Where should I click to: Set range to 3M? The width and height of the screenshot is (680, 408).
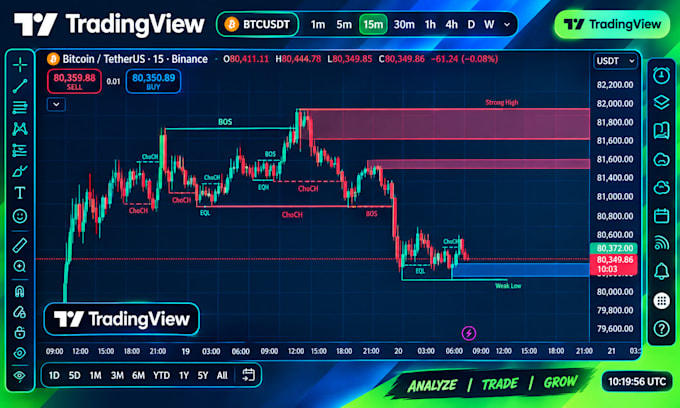pyautogui.click(x=117, y=375)
